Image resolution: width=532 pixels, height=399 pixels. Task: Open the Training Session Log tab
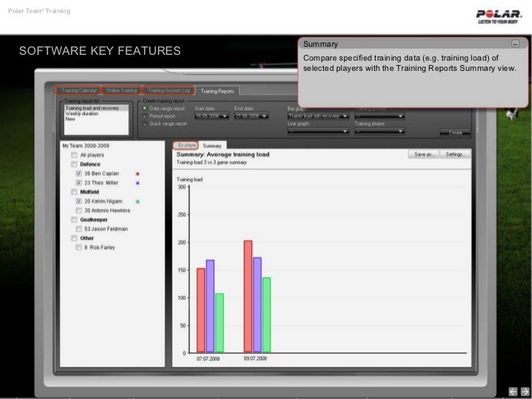(169, 91)
